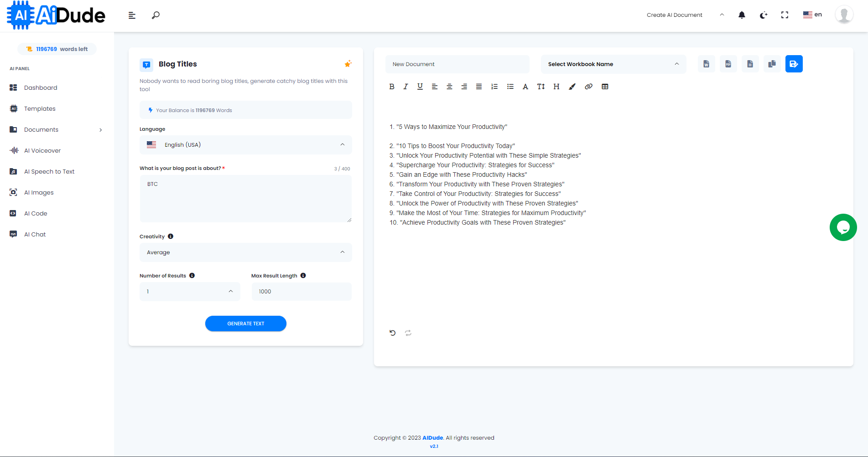Open the Select Workbook Name dropdown
The width and height of the screenshot is (868, 457).
coord(613,64)
